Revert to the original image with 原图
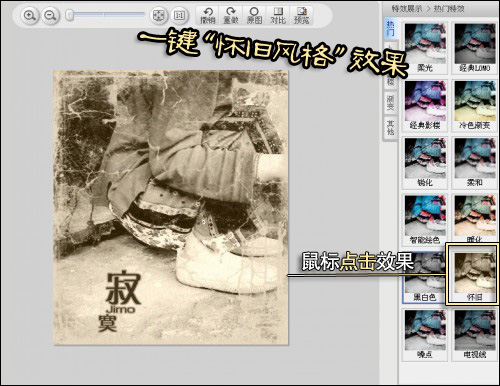Screen dimensions: 500x386 [x=254, y=16]
